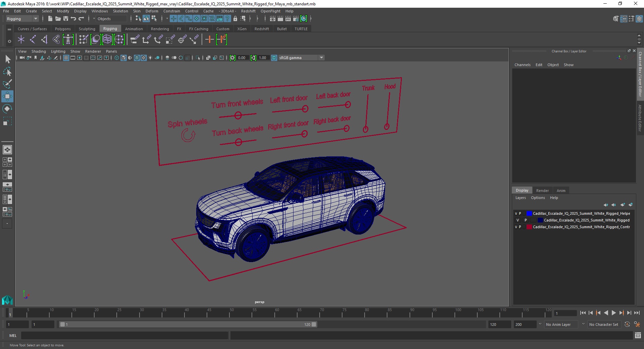The image size is (644, 349).
Task: Switch to the Polygons shelf tab
Action: (x=63, y=29)
